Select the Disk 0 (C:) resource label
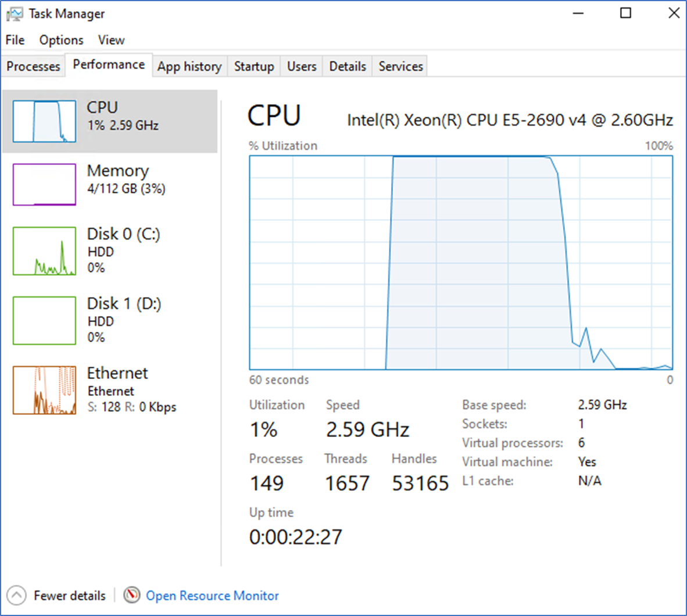 click(124, 234)
